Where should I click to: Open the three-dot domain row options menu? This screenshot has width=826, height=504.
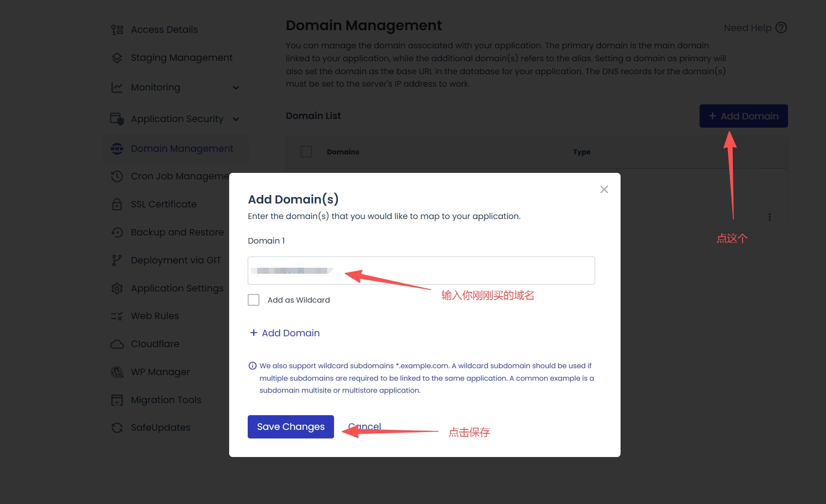click(769, 217)
